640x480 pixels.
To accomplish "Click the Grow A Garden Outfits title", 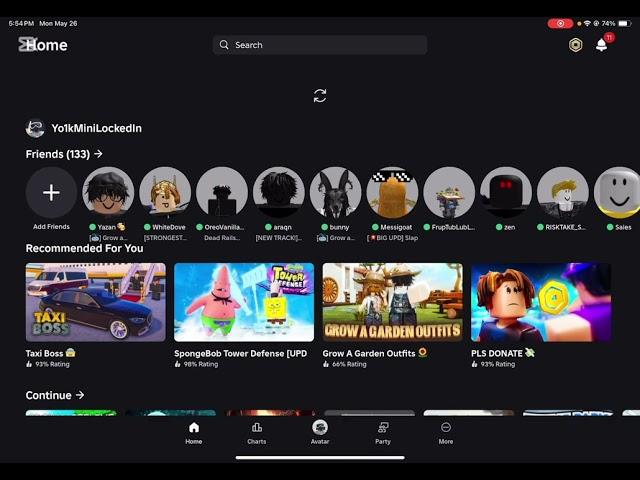I will (x=375, y=353).
